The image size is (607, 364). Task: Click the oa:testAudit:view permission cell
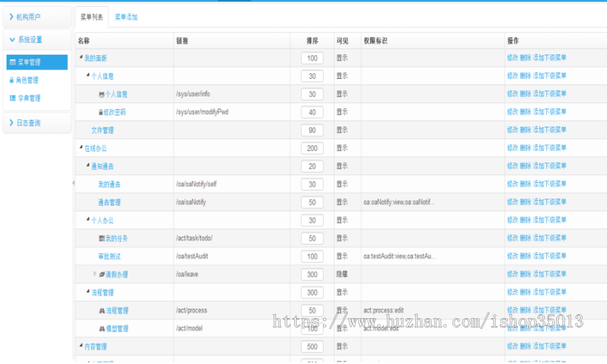pyautogui.click(x=399, y=256)
